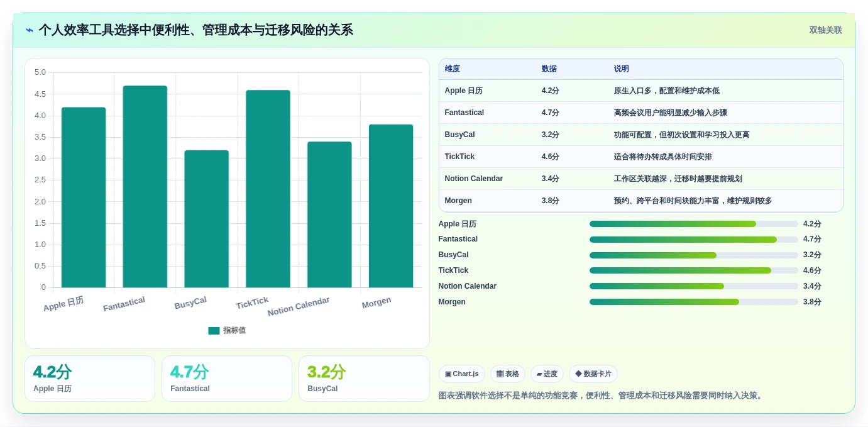The height and width of the screenshot is (427, 868).
Task: Open the Apple 日历 4.2分 data card
Action: 90,379
